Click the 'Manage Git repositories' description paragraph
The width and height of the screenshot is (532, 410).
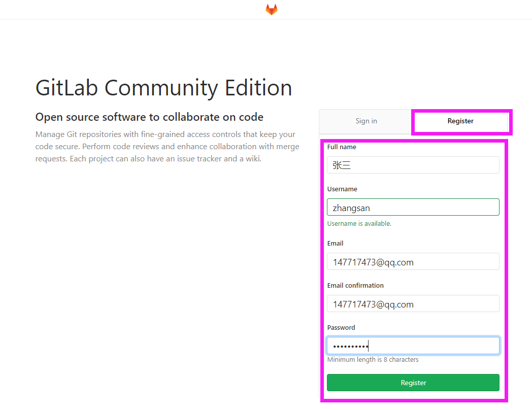(168, 147)
